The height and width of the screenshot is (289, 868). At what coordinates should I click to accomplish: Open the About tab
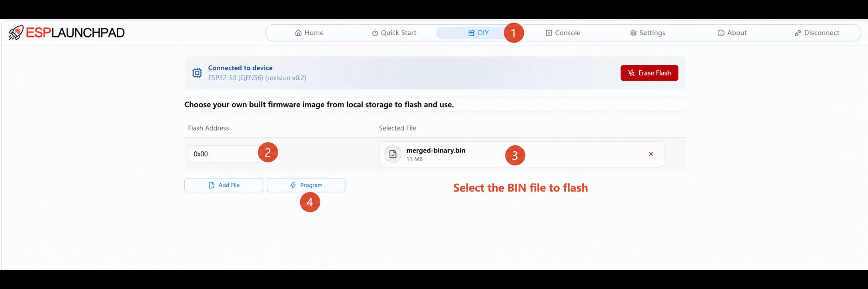pos(732,33)
